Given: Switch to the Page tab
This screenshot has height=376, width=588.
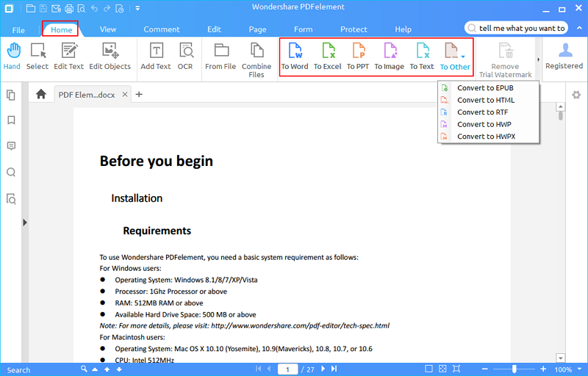Looking at the screenshot, I should (x=258, y=29).
